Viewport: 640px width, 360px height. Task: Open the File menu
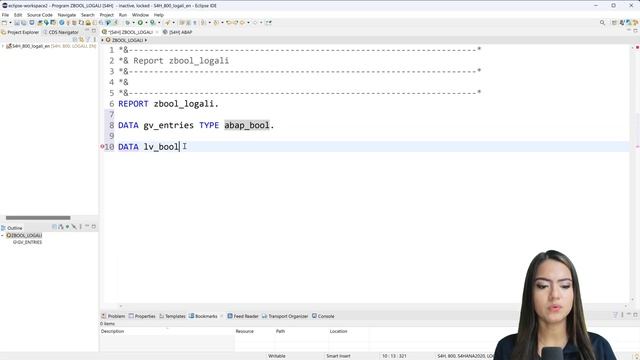[x=5, y=15]
